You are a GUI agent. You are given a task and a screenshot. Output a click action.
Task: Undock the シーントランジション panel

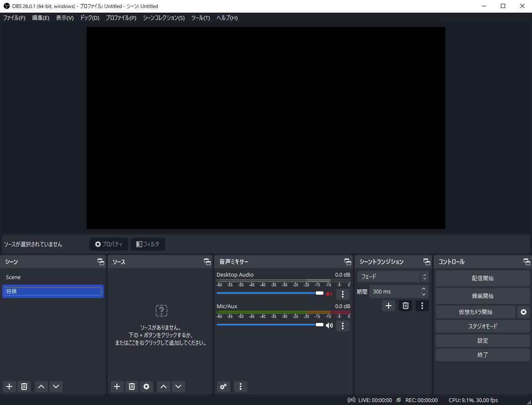click(x=427, y=262)
